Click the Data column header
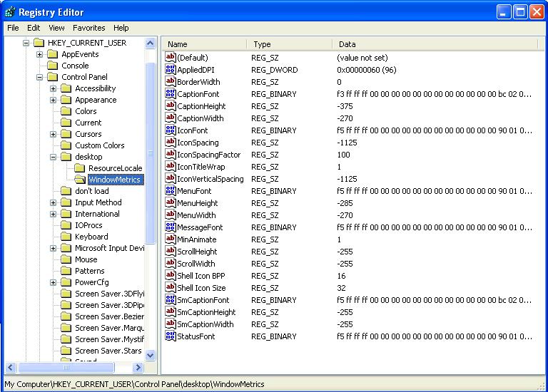Viewport: 548px width, 392px height. (x=435, y=44)
